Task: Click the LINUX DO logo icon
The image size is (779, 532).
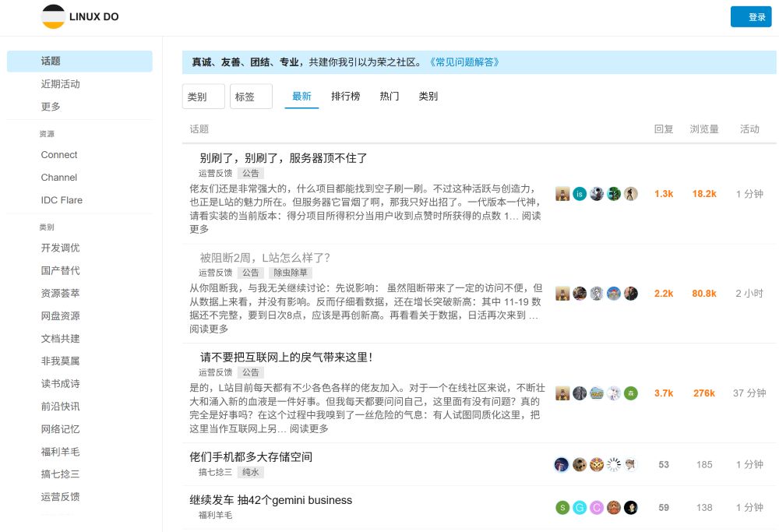Action: (x=54, y=16)
